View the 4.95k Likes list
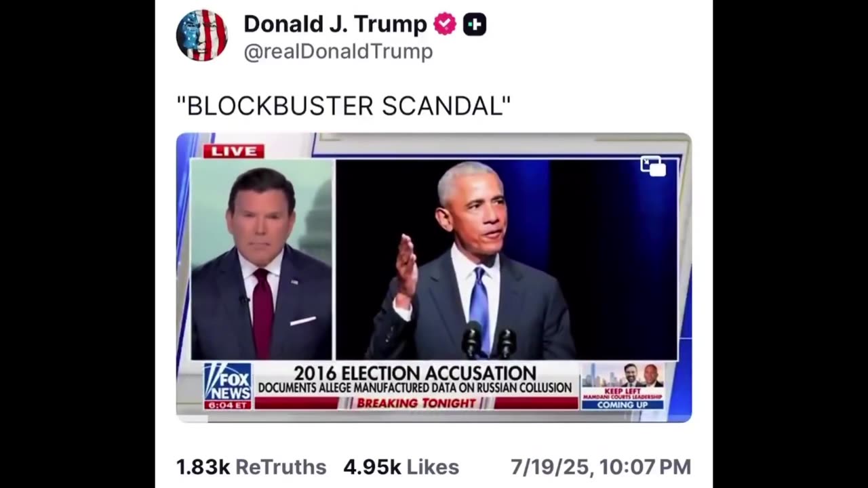 (x=401, y=467)
